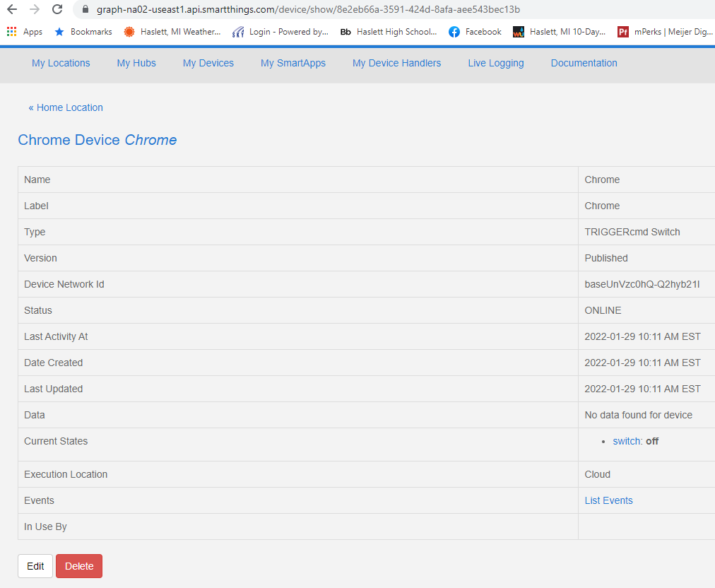Open the mPerks Meijer bookmark icon
This screenshot has height=588, width=715.
pyautogui.click(x=623, y=32)
